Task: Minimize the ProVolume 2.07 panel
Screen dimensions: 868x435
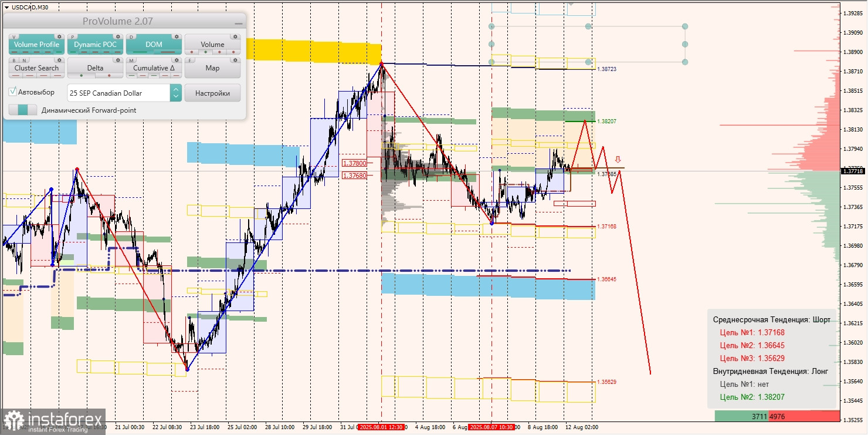Action: [x=238, y=23]
